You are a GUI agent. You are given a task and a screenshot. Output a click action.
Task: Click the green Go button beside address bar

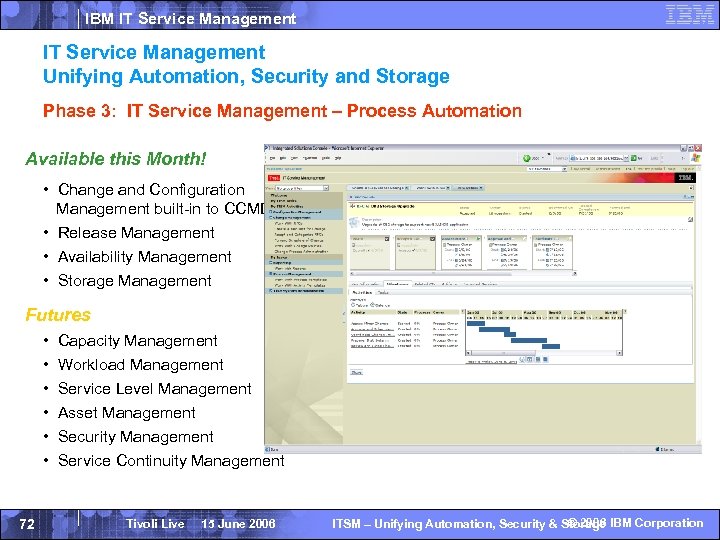(634, 158)
